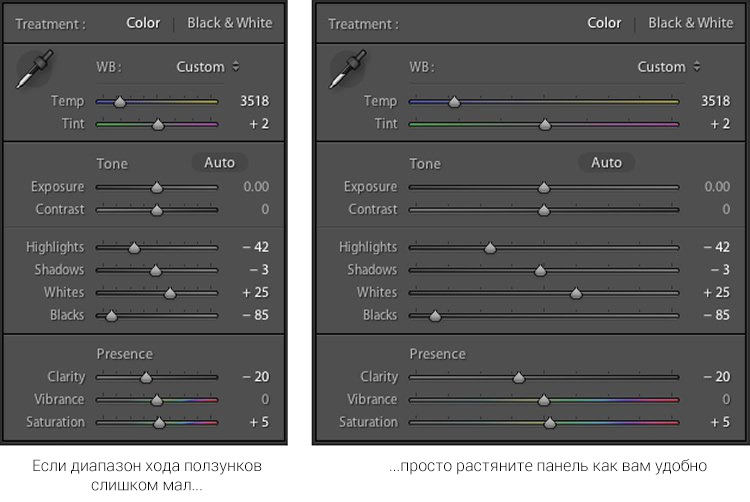Click Blacks slider handle in left panel
Viewport: 750px width, 502px height.
coord(111,317)
